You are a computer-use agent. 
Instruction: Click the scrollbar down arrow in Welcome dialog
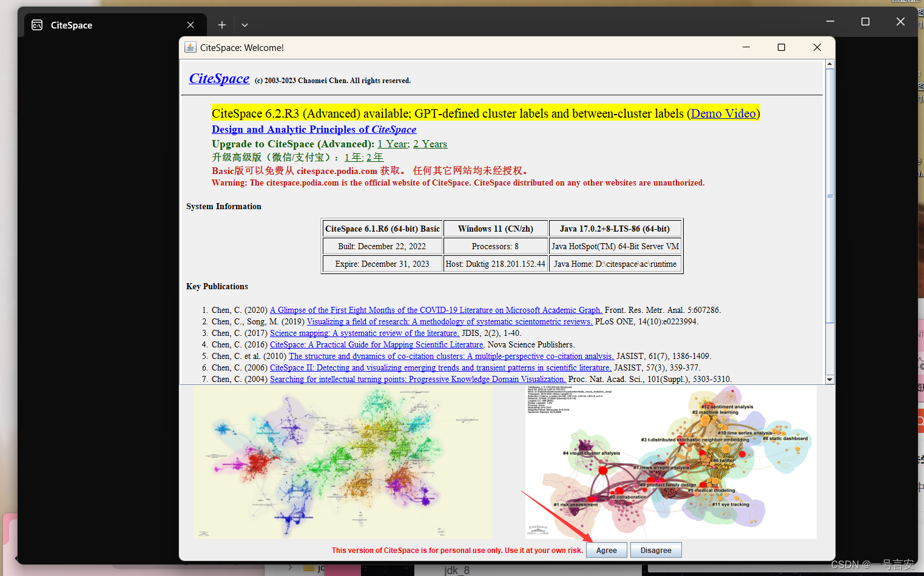point(829,380)
